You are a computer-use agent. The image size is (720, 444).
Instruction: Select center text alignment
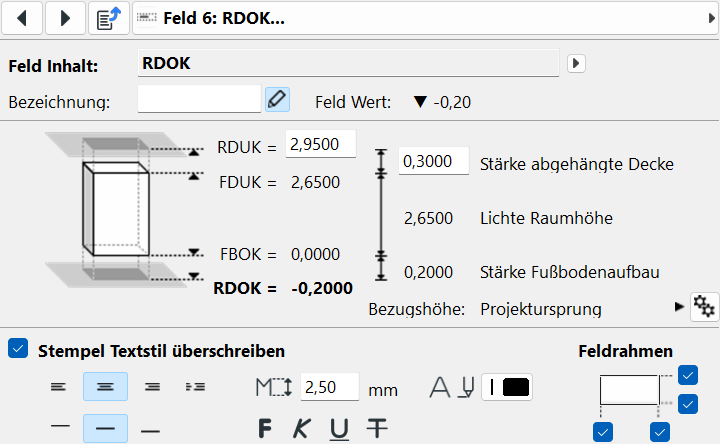click(105, 387)
